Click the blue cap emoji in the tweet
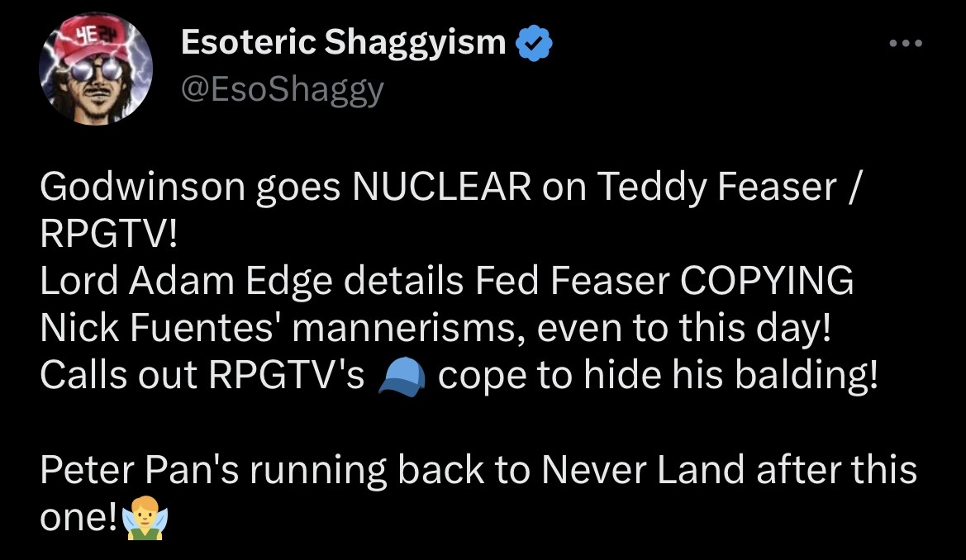Image resolution: width=966 pixels, height=560 pixels. coord(402,377)
